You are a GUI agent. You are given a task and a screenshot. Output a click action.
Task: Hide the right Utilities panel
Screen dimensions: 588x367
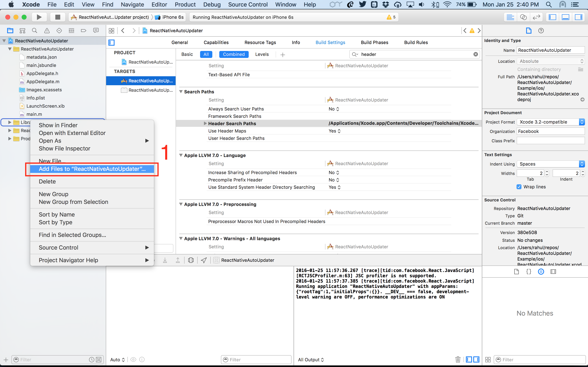coord(579,17)
